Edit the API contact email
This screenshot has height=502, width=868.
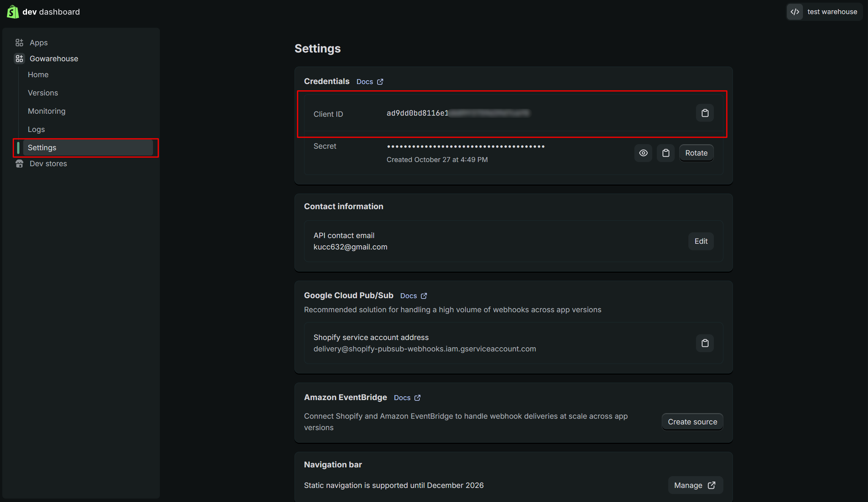(701, 241)
